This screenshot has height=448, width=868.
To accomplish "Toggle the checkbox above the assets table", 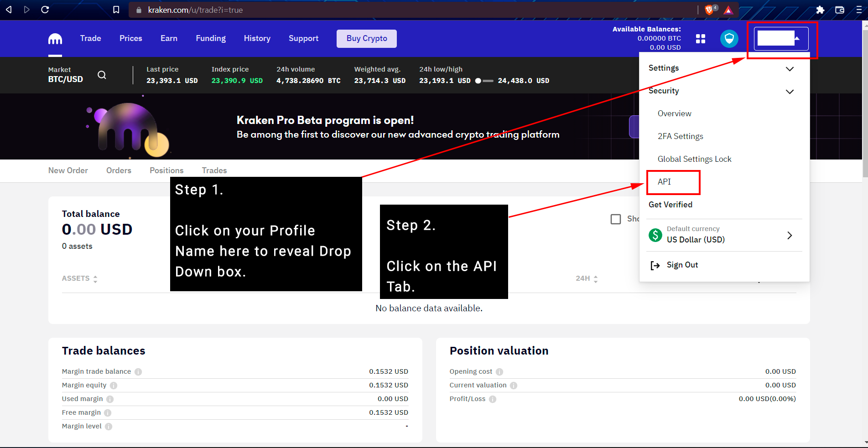I will pyautogui.click(x=616, y=219).
